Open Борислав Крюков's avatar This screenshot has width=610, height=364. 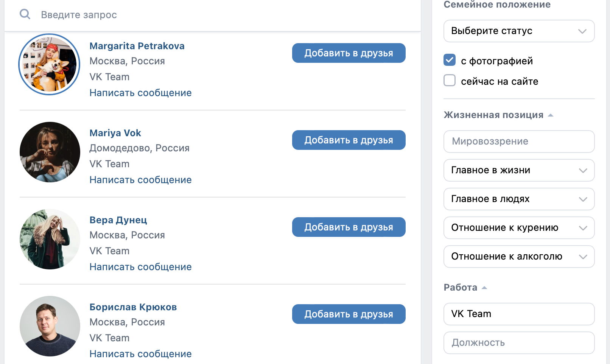(50, 326)
